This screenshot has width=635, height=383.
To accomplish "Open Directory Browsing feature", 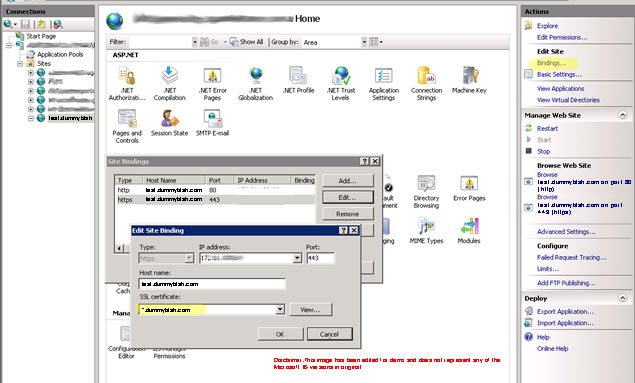I will click(x=426, y=192).
